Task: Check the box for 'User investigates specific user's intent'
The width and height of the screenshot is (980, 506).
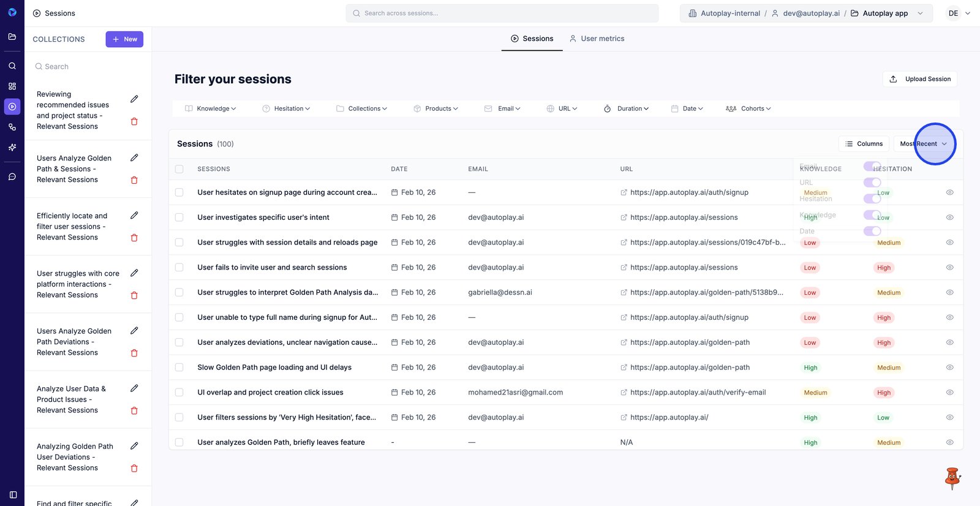Action: (x=179, y=217)
